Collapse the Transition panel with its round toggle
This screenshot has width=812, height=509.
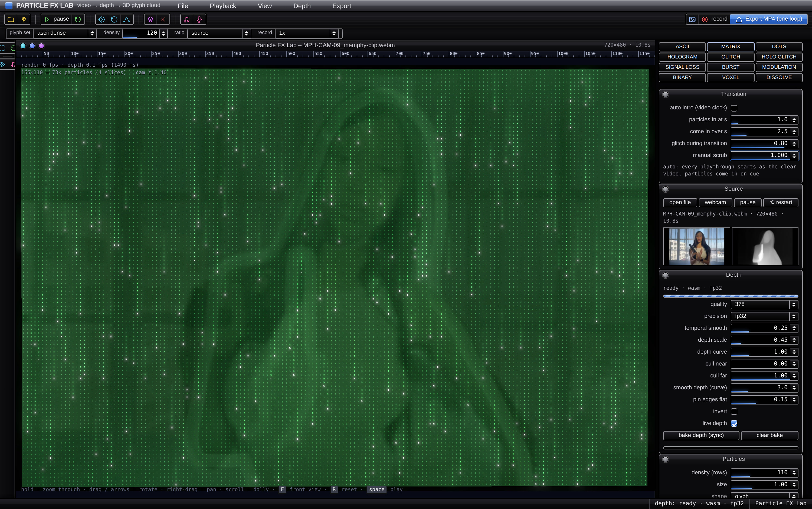(666, 94)
